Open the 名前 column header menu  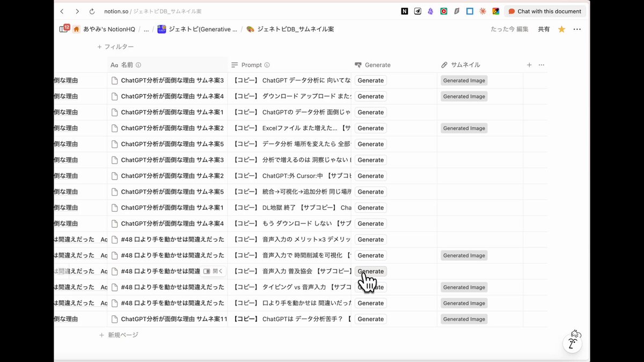pos(167,65)
